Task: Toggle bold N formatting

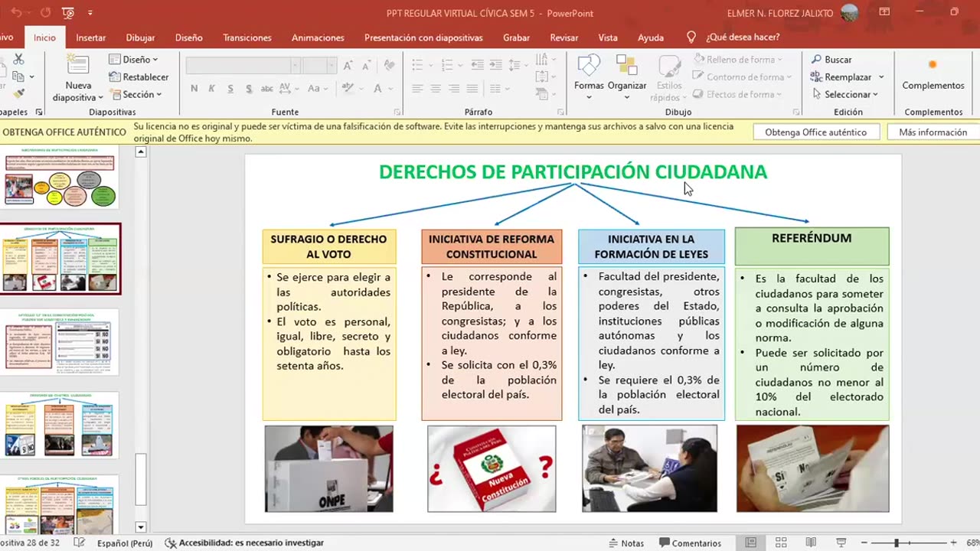Action: [x=194, y=89]
